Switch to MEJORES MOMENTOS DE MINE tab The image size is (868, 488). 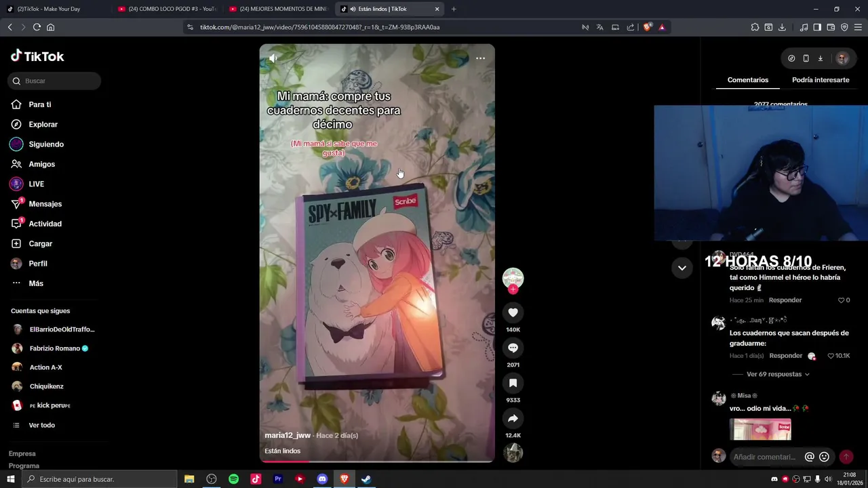point(278,9)
